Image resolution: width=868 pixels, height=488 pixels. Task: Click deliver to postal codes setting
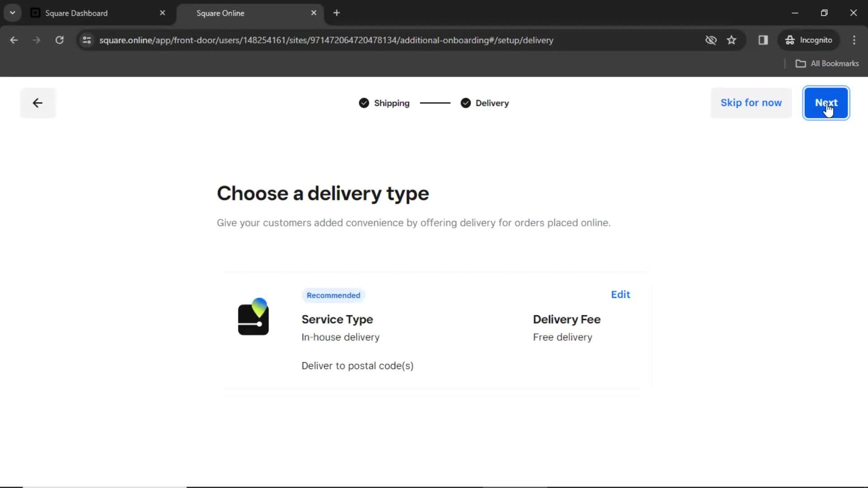(357, 365)
